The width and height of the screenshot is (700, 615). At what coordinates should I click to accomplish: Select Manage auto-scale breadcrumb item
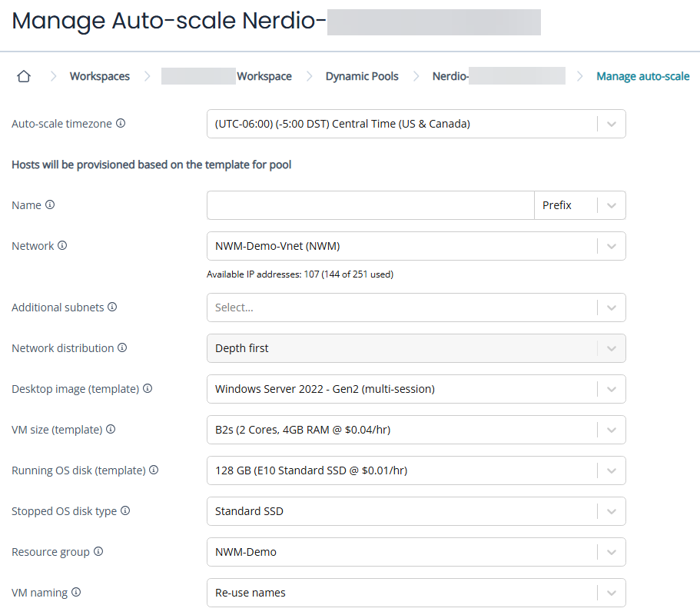[642, 76]
